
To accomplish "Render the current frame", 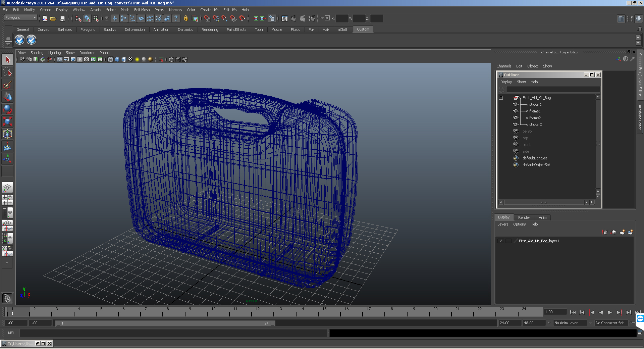I will click(x=293, y=18).
